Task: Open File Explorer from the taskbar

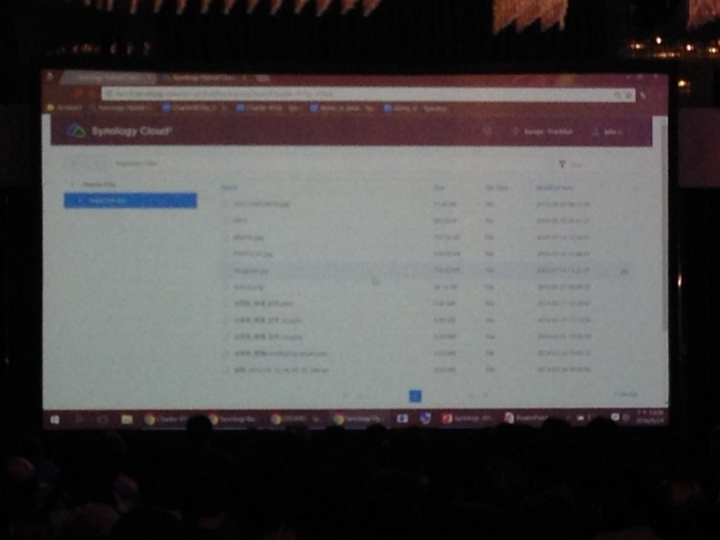Action: 127,419
